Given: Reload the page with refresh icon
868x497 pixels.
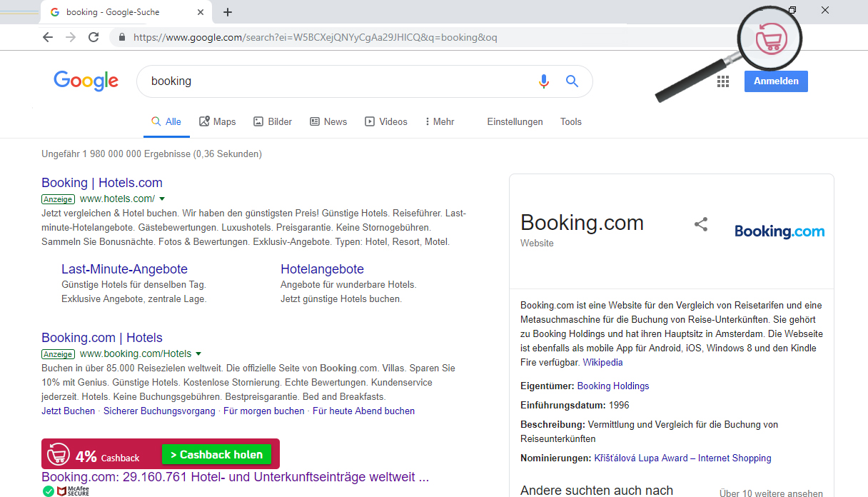Looking at the screenshot, I should pos(94,37).
